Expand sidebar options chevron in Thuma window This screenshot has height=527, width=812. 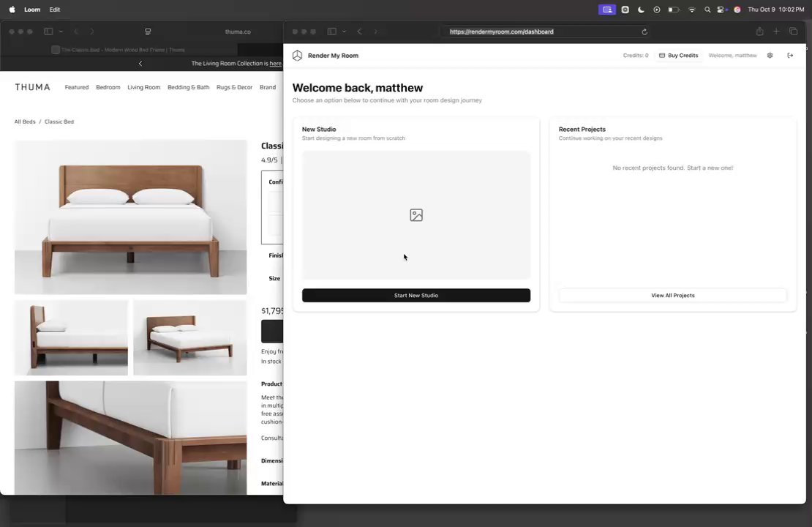61,31
